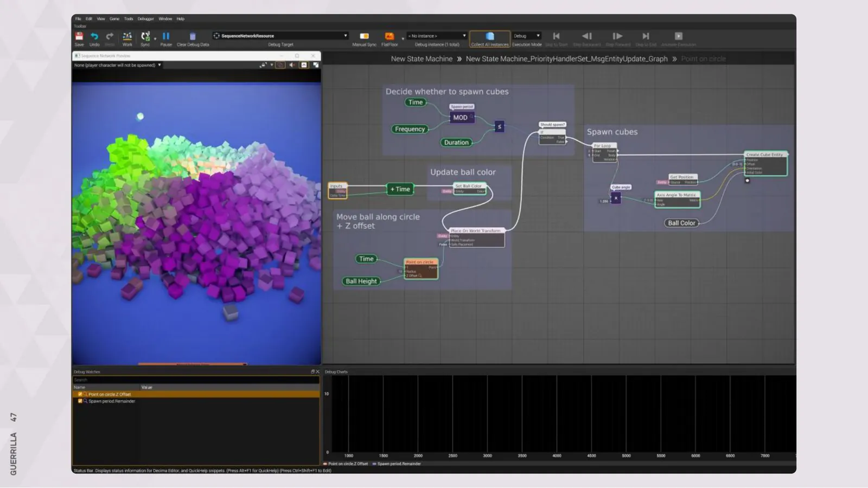Go to the New State Machine breadcrumb
The image size is (868, 488).
click(x=422, y=59)
